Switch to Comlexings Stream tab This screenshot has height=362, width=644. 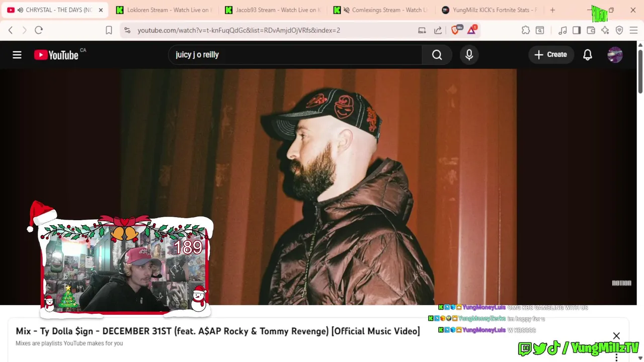pyautogui.click(x=381, y=10)
